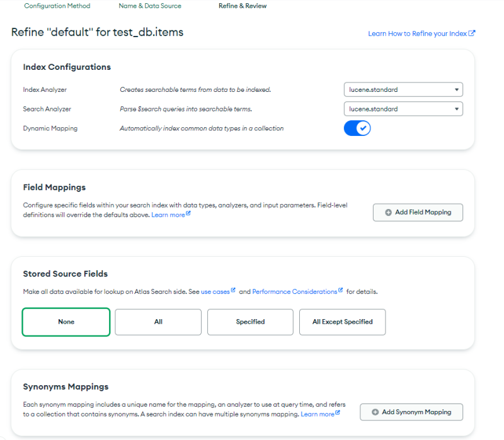Click external link icon after Synonyms Learn more
504x440 pixels.
coord(338,414)
